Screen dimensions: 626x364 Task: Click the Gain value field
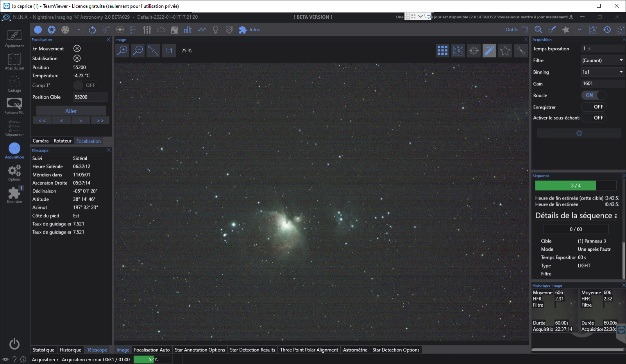tap(603, 84)
